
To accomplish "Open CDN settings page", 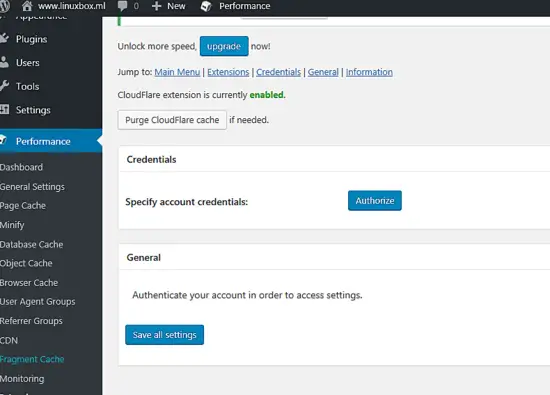I will (x=9, y=341).
